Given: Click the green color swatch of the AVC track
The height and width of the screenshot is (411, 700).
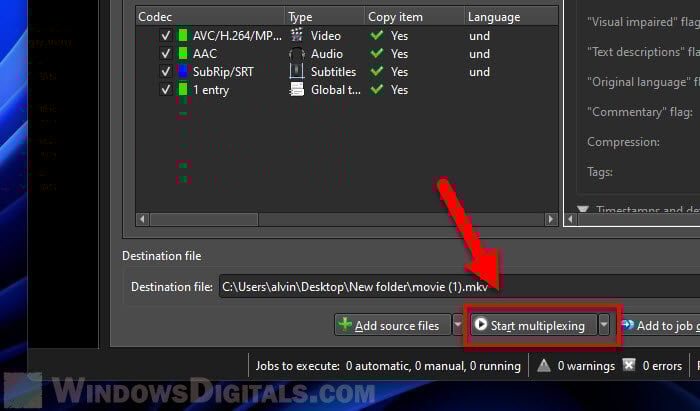Looking at the screenshot, I should (x=183, y=35).
